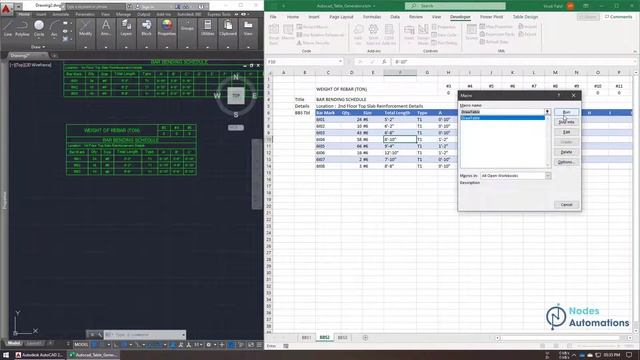
Task: Open the Properties color wheel panel
Action: tap(167, 29)
